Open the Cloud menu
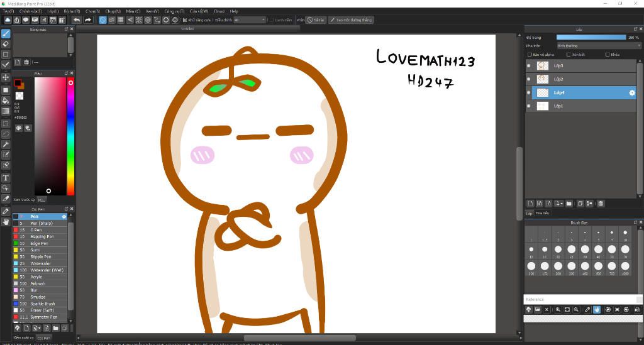644x345 pixels. point(219,11)
